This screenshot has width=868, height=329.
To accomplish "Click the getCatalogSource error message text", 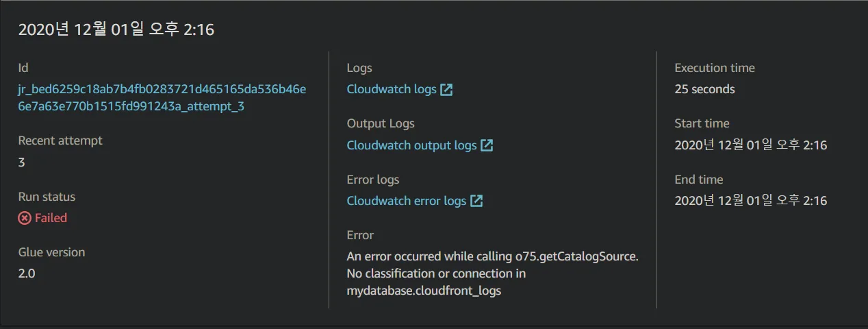I will pyautogui.click(x=492, y=273).
